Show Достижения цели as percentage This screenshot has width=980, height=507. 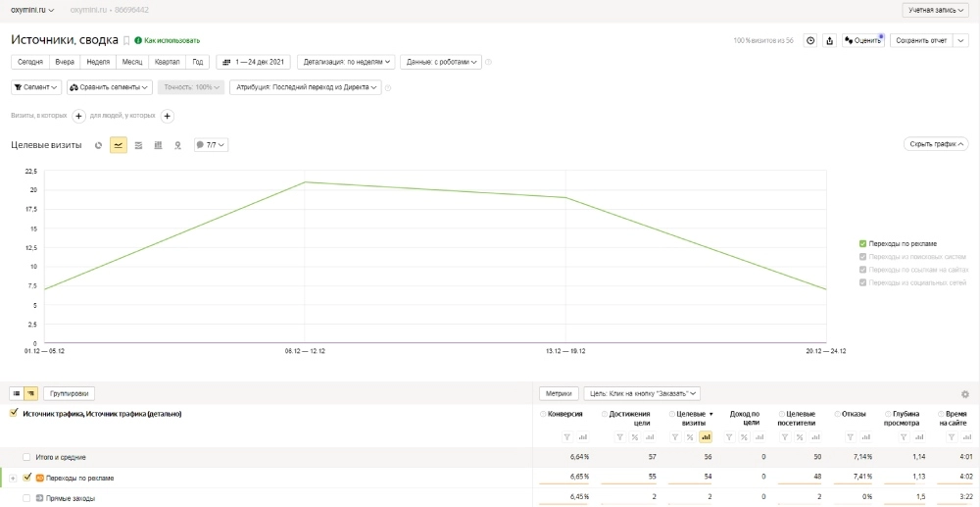click(634, 437)
